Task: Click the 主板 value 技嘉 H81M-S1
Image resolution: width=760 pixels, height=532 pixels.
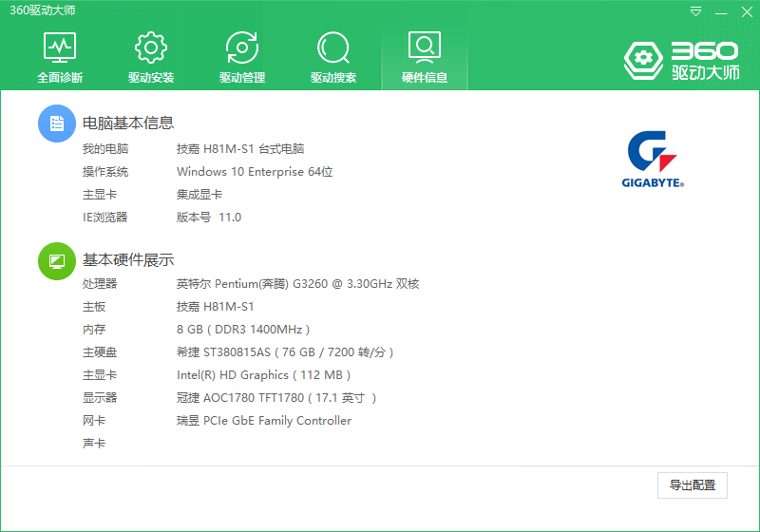Action: pyautogui.click(x=216, y=306)
